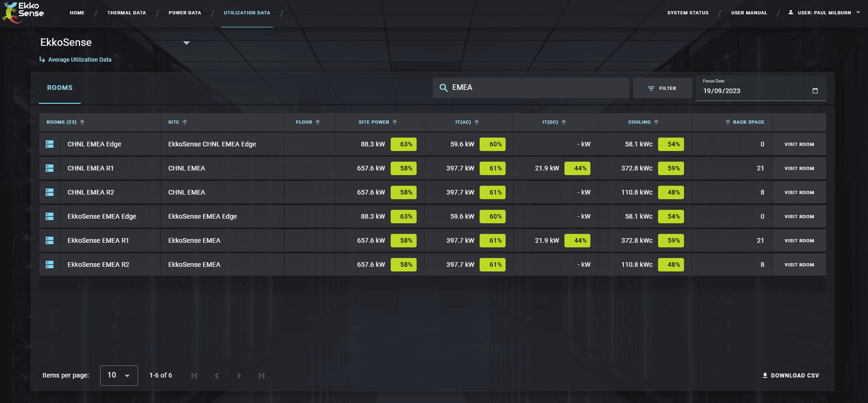Sort by Site Power column arrow
The width and height of the screenshot is (868, 403).
395,122
